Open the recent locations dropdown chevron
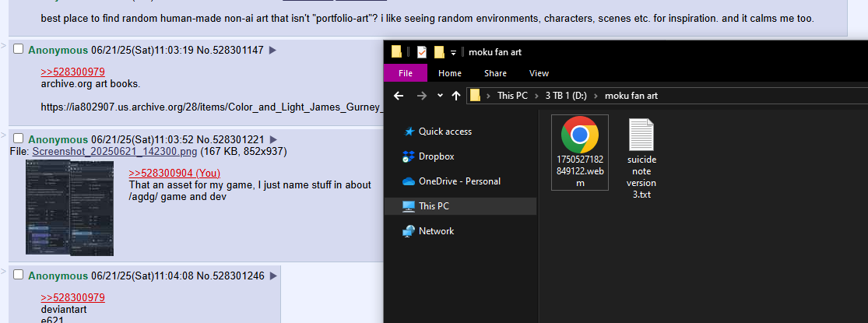868x323 pixels. pyautogui.click(x=440, y=96)
